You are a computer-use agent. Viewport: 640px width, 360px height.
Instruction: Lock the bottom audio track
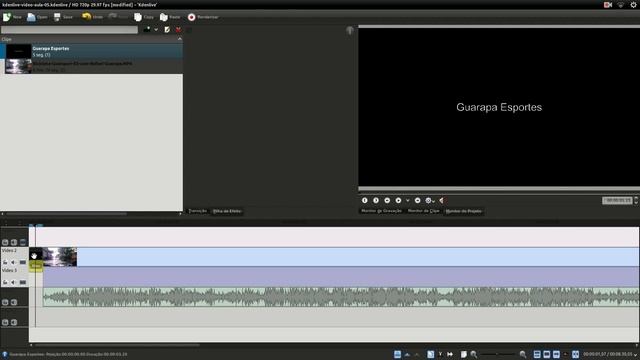tap(5, 322)
